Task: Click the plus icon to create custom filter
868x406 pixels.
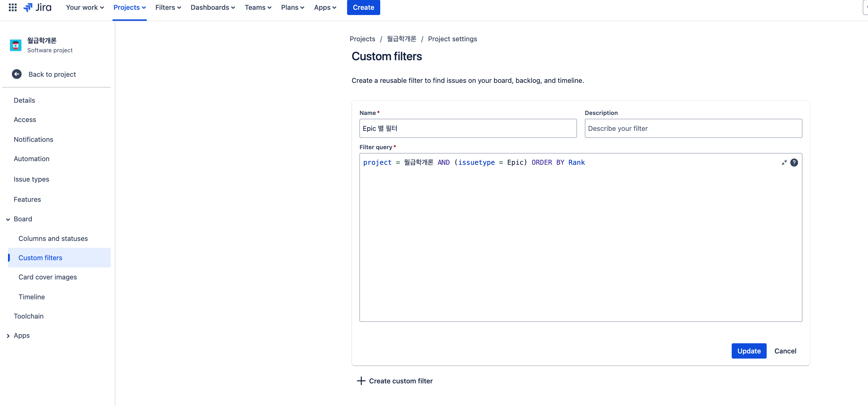Action: pyautogui.click(x=361, y=381)
